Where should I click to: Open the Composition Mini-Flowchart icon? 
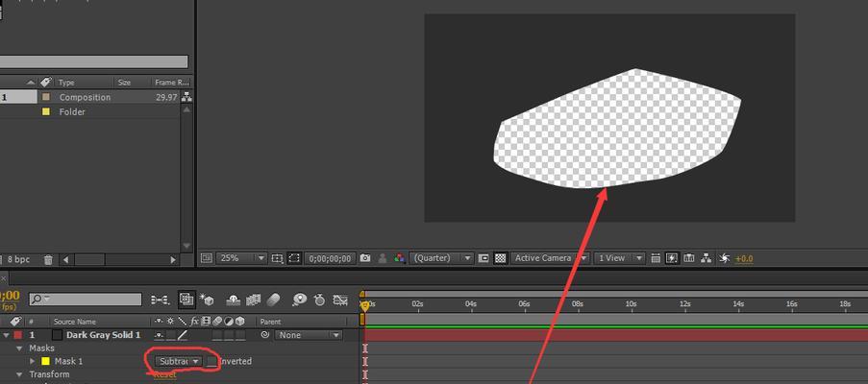(x=160, y=300)
